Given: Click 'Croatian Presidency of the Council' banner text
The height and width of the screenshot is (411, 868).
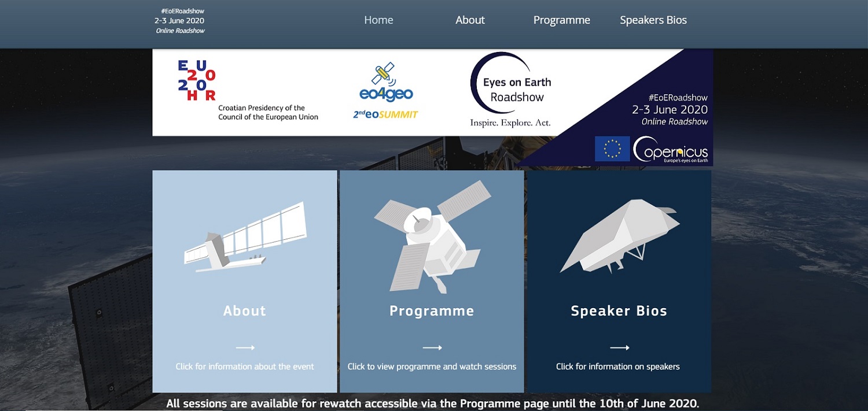Looking at the screenshot, I should pos(269,112).
